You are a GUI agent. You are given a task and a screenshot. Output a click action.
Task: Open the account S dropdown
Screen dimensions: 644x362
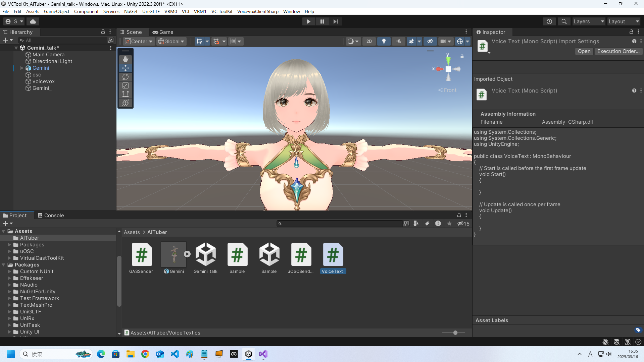(x=14, y=21)
